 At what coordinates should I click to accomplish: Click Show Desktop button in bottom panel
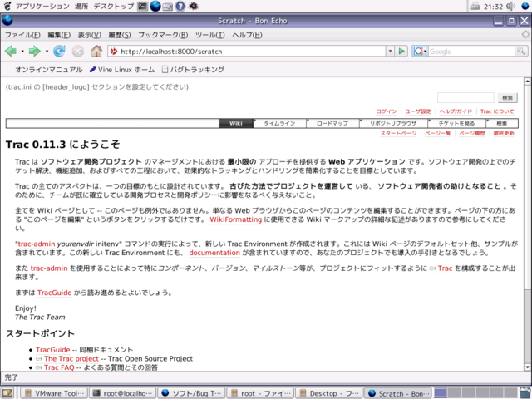tap(7, 393)
